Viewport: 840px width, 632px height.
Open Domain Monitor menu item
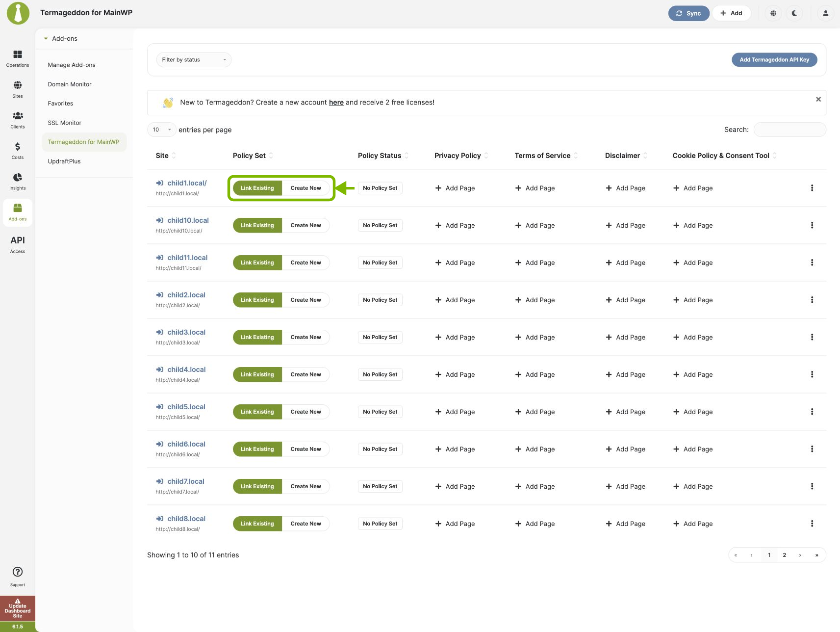(x=70, y=84)
